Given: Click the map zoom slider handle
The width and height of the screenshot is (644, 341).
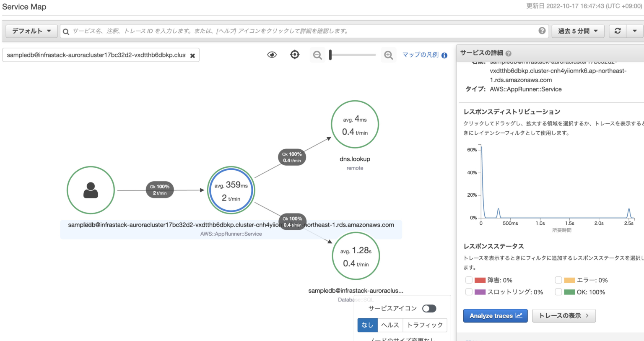Looking at the screenshot, I should 331,55.
